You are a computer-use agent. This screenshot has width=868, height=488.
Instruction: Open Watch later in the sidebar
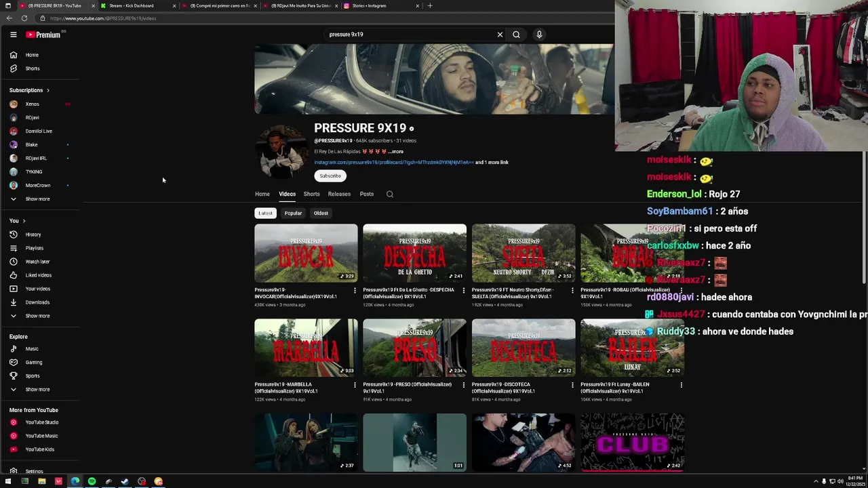pyautogui.click(x=41, y=262)
